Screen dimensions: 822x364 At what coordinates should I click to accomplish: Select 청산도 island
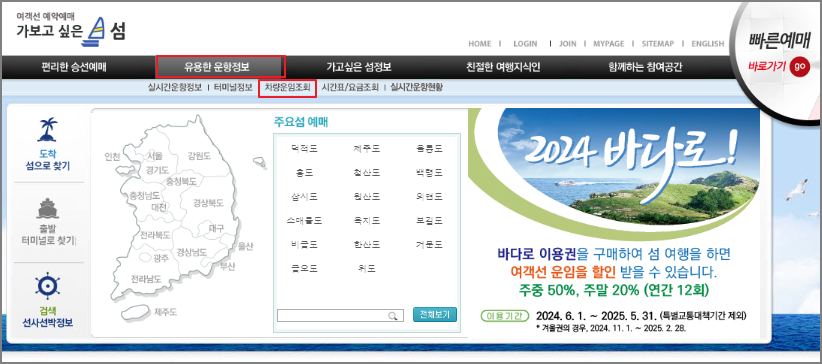coord(366,173)
